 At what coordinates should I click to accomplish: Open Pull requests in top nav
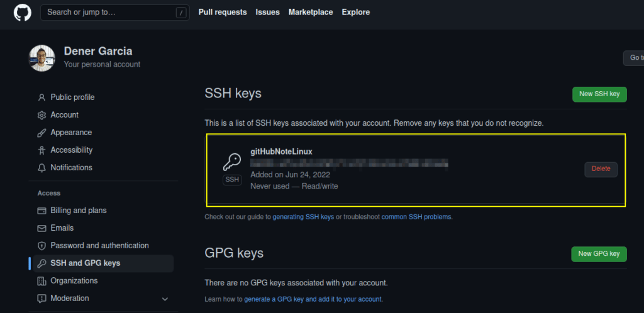pos(223,13)
